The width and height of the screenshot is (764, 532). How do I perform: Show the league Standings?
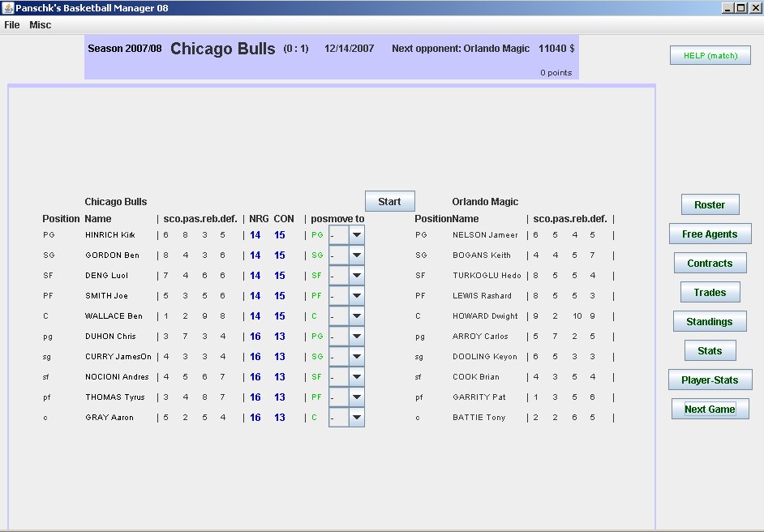click(x=710, y=321)
